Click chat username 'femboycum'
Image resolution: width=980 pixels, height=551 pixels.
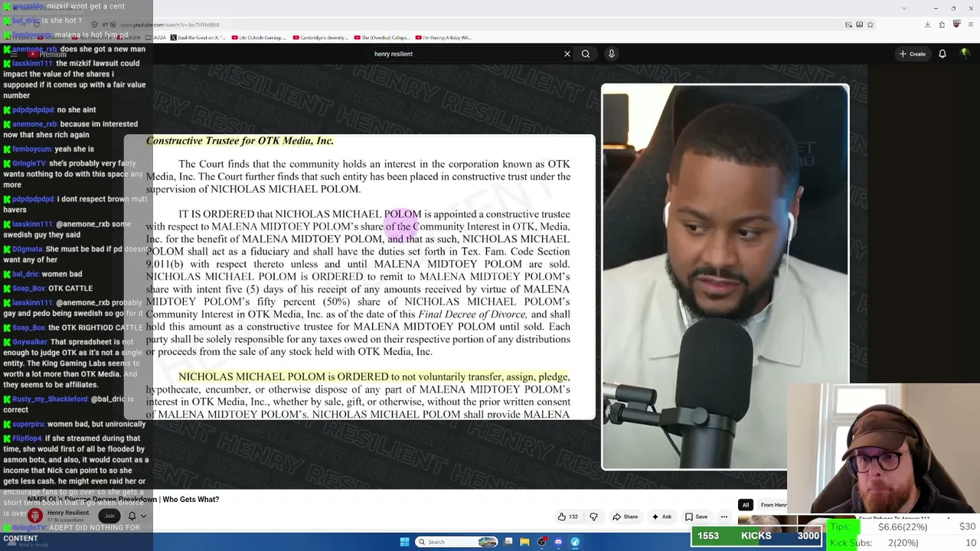[31, 149]
